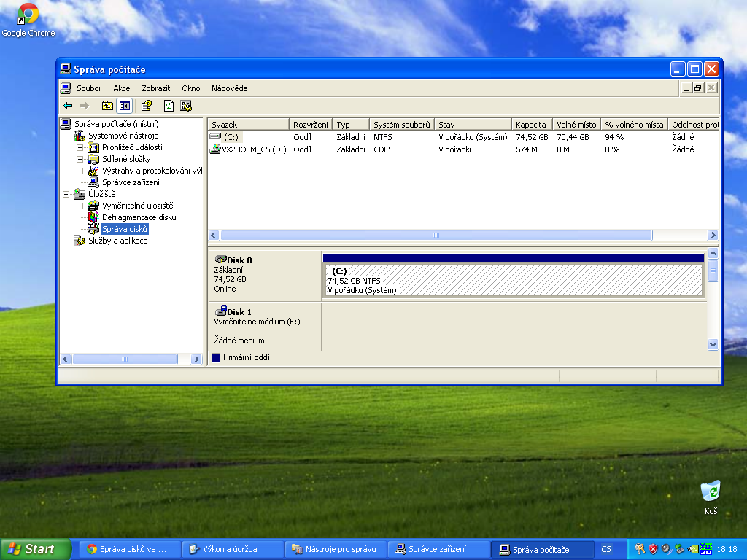
Task: Open the help icon in the toolbar
Action: click(146, 106)
